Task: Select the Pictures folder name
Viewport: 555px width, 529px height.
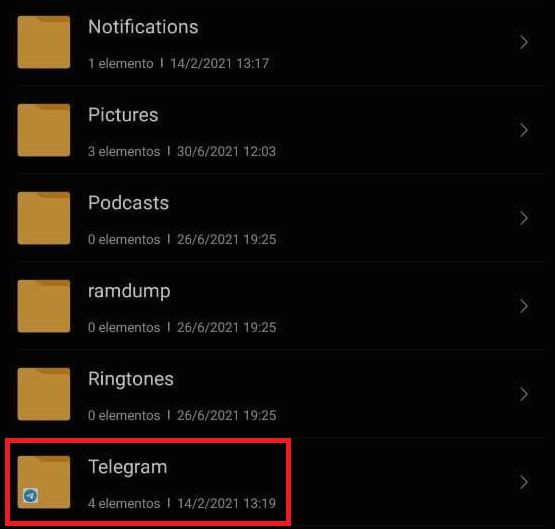Action: click(123, 115)
